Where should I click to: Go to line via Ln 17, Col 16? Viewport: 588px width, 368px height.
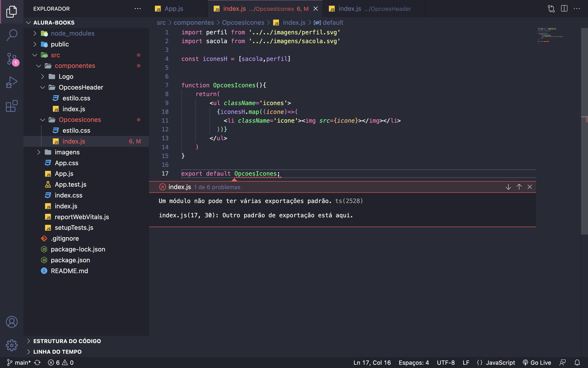[x=372, y=363]
